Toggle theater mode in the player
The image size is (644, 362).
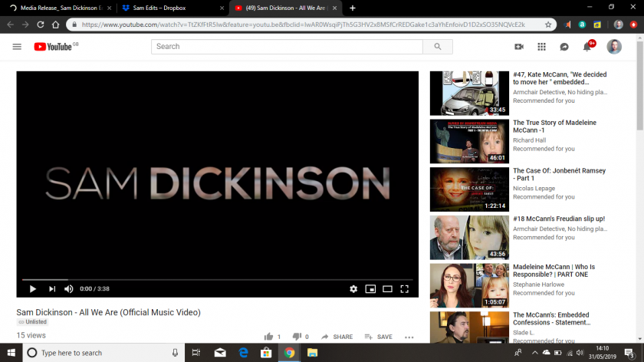387,289
